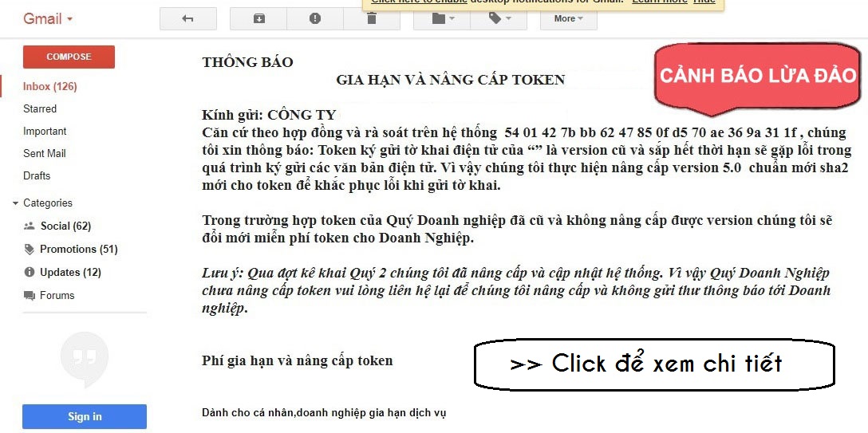Report spam with the exclamation icon
868x433 pixels.
(x=315, y=19)
